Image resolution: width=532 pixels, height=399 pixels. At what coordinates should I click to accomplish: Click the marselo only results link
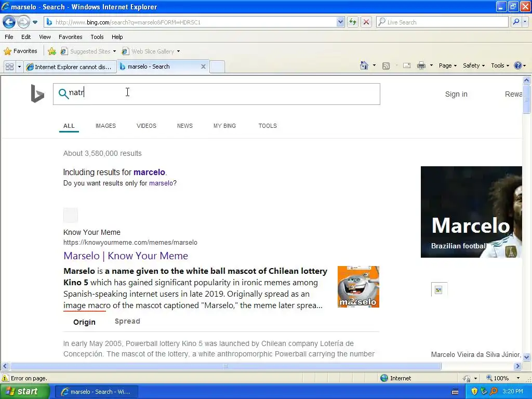pyautogui.click(x=161, y=183)
